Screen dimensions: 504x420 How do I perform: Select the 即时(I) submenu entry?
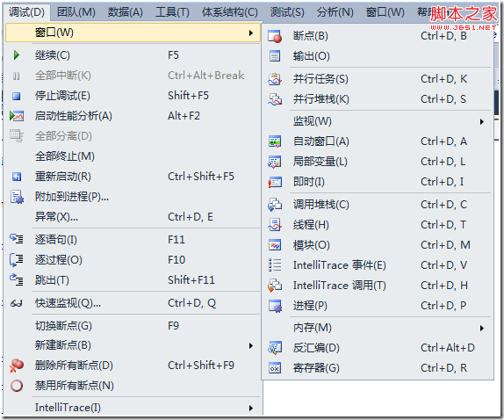[378, 182]
